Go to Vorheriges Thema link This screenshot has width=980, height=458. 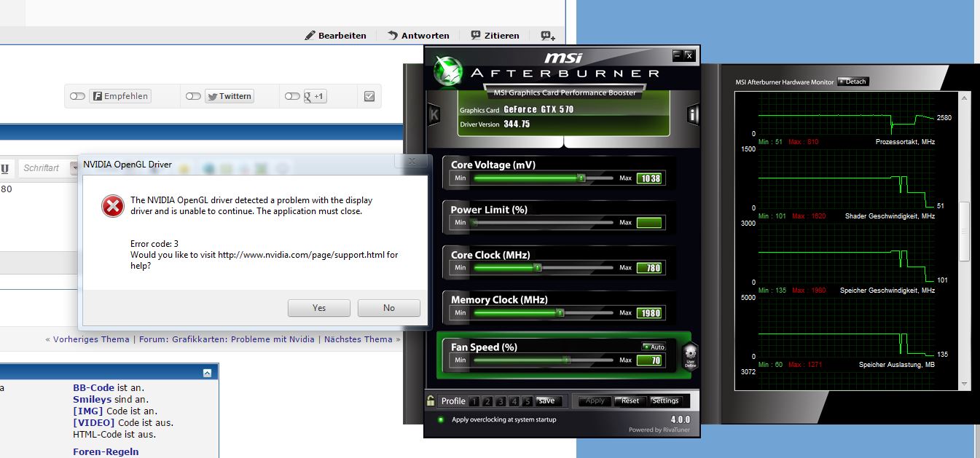[x=91, y=339]
